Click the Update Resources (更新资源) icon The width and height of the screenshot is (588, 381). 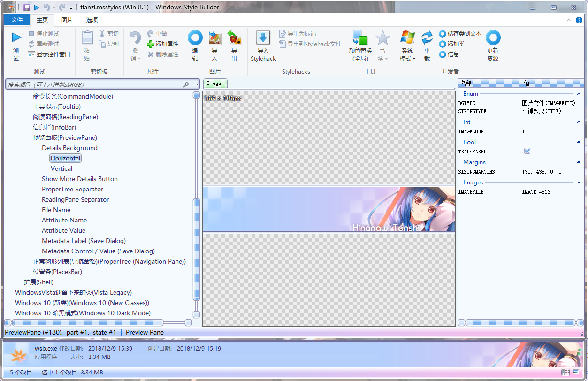[493, 38]
